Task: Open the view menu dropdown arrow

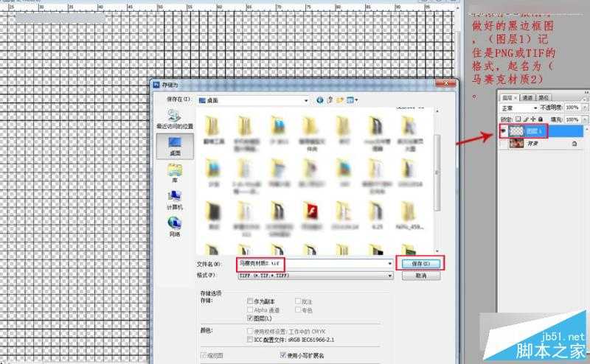Action: point(356,100)
